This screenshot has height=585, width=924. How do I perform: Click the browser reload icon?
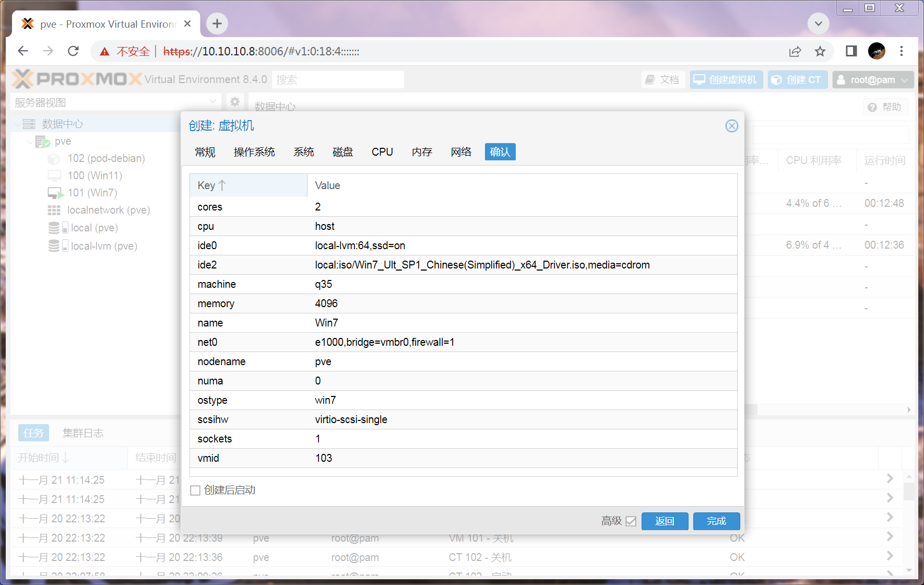[x=74, y=51]
